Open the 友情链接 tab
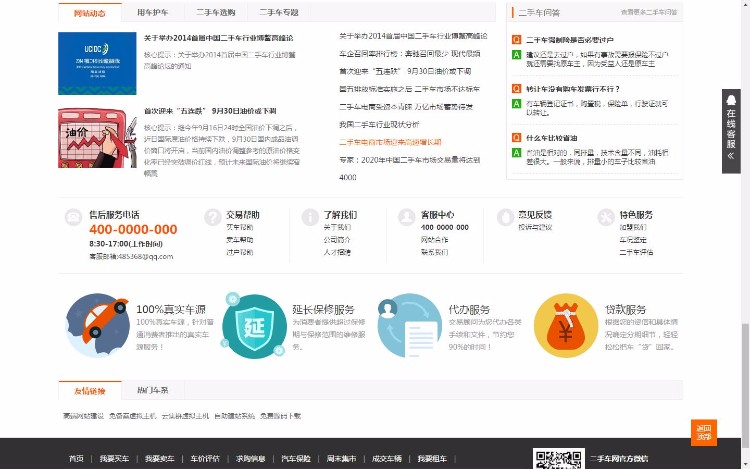 coord(90,391)
